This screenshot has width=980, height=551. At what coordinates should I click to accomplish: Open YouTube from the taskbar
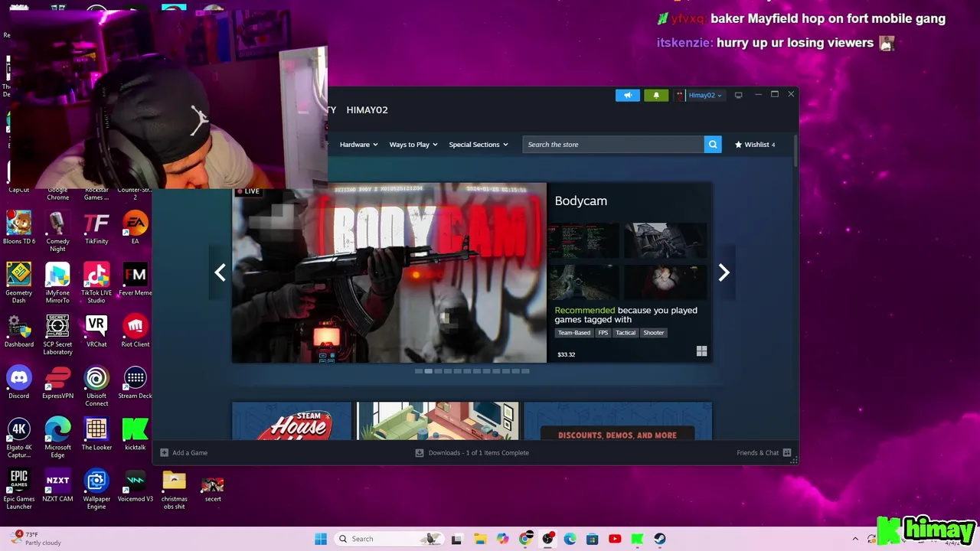coord(615,539)
